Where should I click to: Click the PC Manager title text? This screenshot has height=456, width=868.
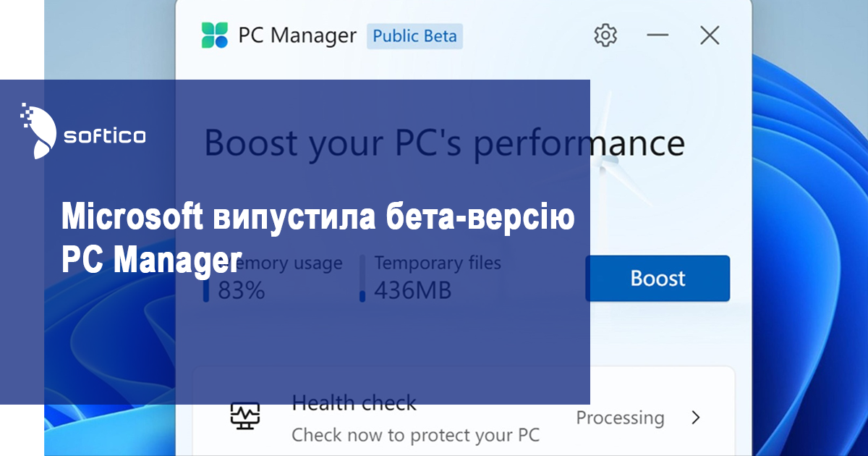[x=297, y=35]
